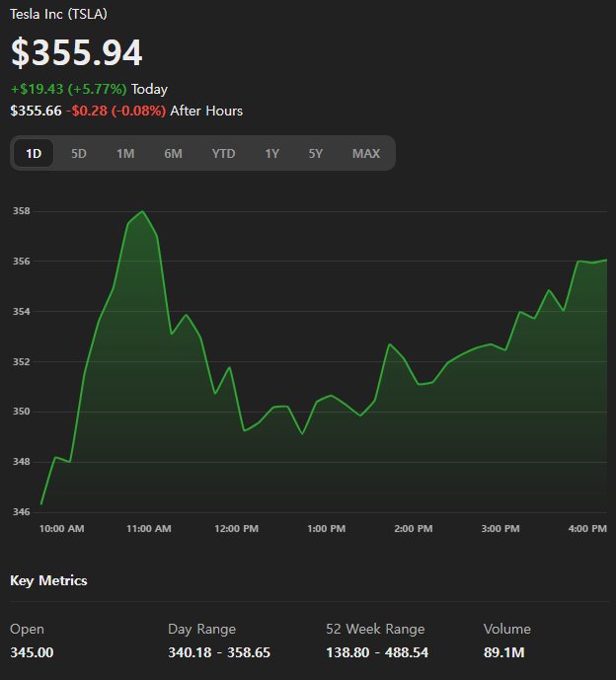Click the 2:00 PM axis label
The height and width of the screenshot is (680, 616).
tap(414, 529)
